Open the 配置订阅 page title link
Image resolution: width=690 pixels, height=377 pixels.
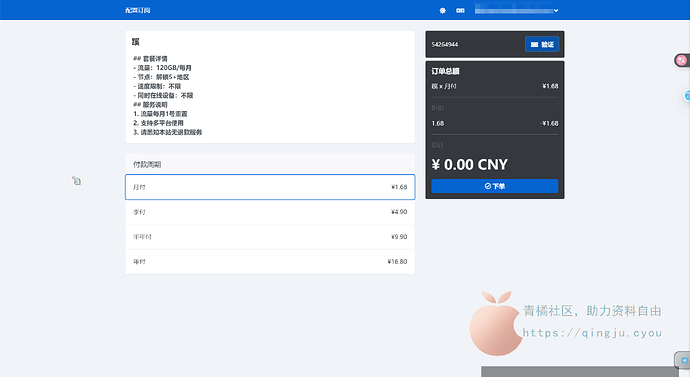pyautogui.click(x=138, y=10)
